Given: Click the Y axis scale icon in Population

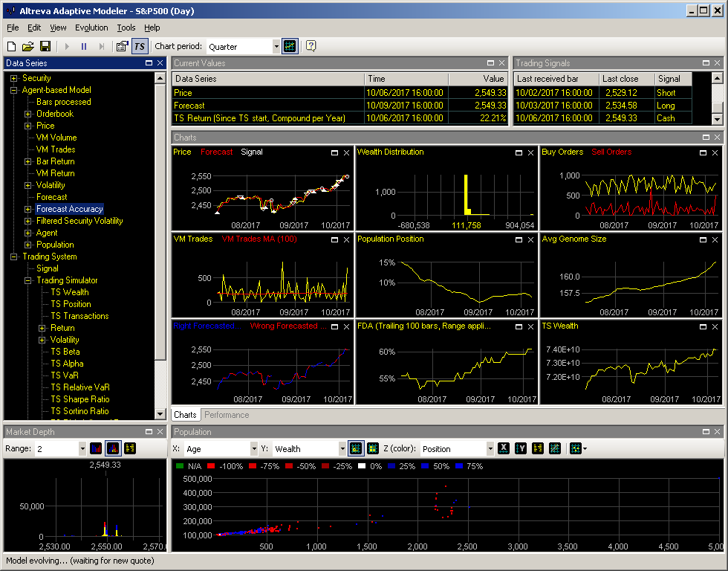Looking at the screenshot, I should pos(521,448).
